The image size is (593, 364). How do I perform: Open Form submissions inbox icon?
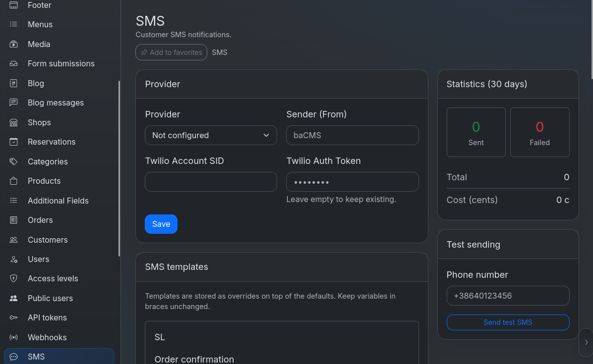(x=13, y=63)
